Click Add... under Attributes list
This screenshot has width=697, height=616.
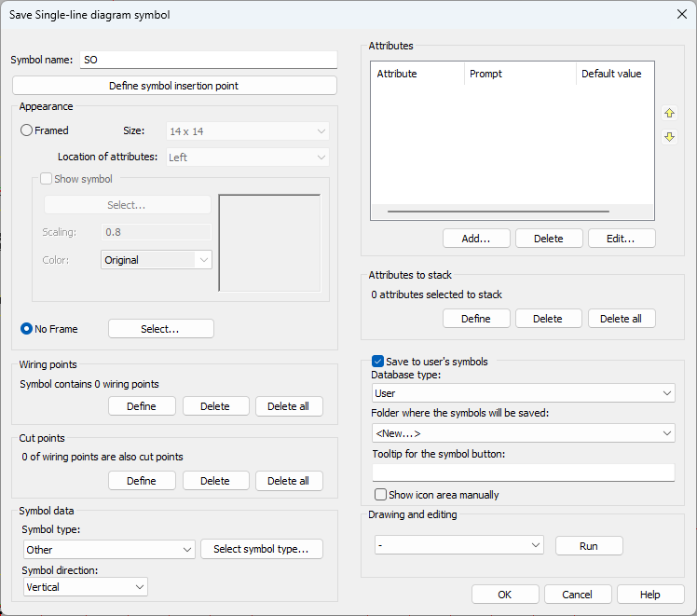(x=476, y=239)
